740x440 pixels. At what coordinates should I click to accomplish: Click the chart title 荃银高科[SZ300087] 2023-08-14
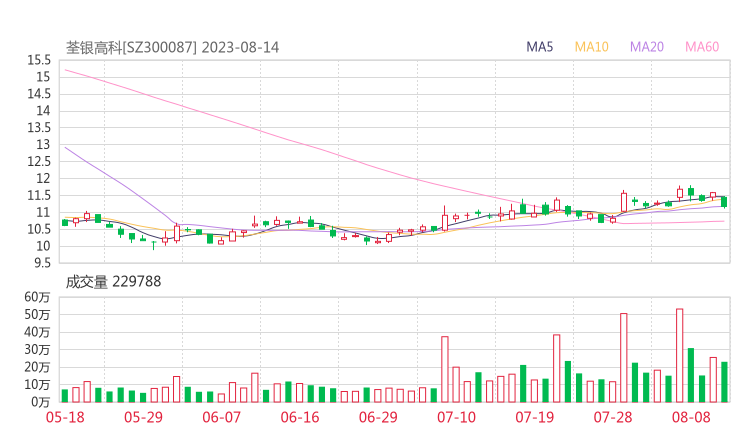pyautogui.click(x=172, y=47)
